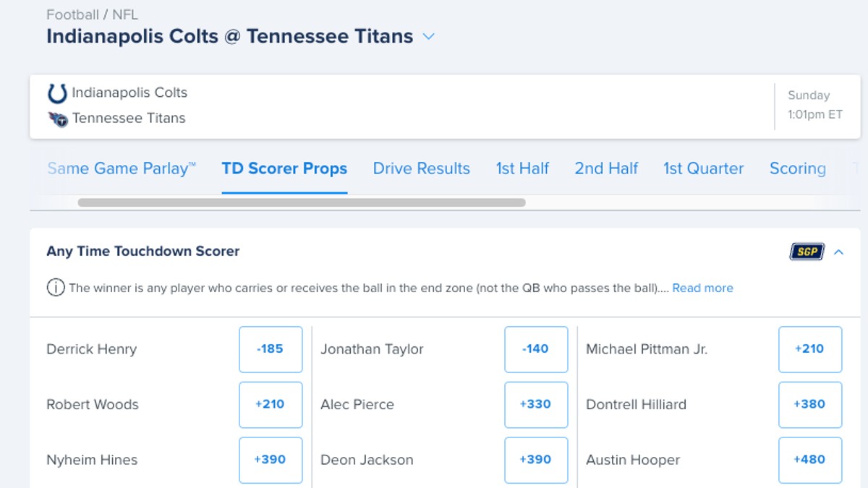
Task: Open the Scoring tab
Action: tap(797, 168)
